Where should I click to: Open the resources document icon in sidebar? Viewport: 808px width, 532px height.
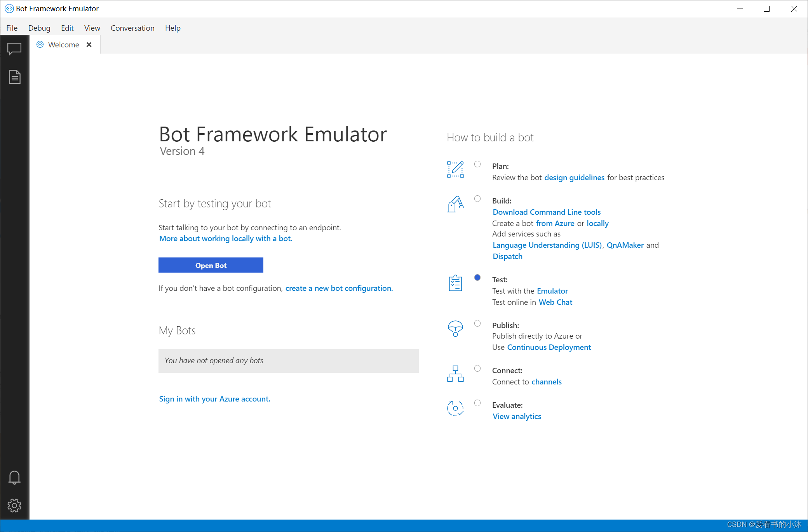tap(14, 77)
